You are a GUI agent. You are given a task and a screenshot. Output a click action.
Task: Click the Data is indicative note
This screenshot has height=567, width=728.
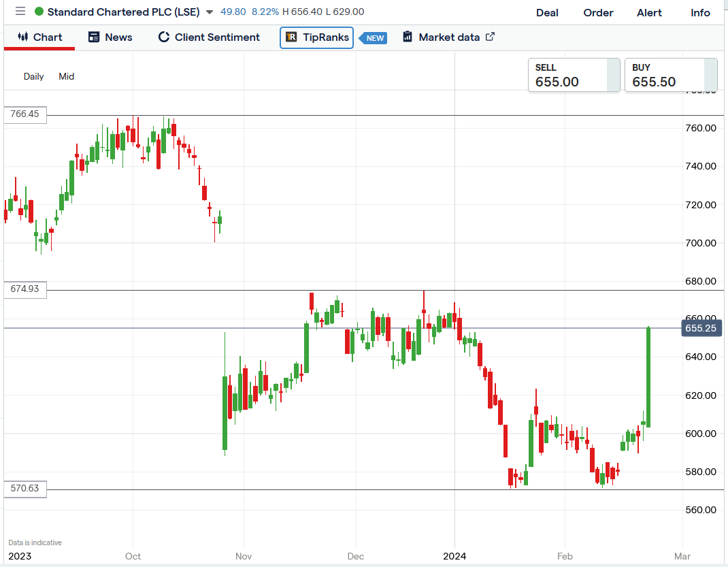pyautogui.click(x=35, y=543)
